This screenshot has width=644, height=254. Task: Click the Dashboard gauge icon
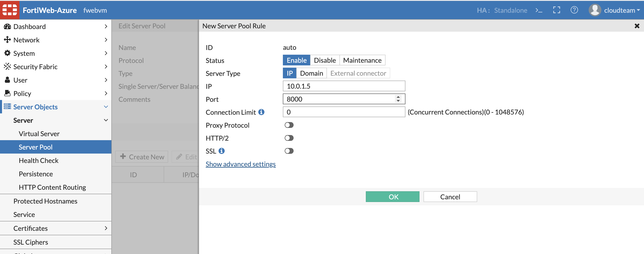click(x=7, y=26)
